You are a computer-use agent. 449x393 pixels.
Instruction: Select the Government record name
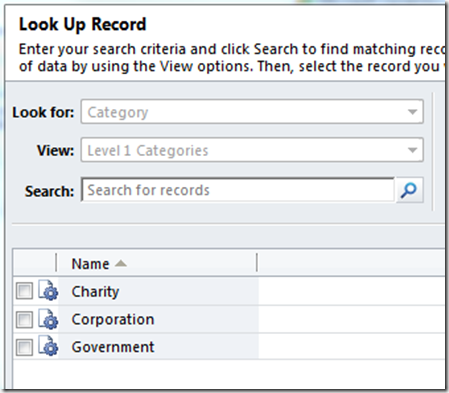click(x=113, y=347)
